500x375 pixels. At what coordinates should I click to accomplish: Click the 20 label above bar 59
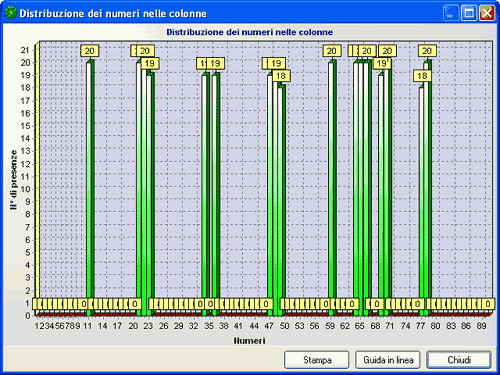(331, 51)
